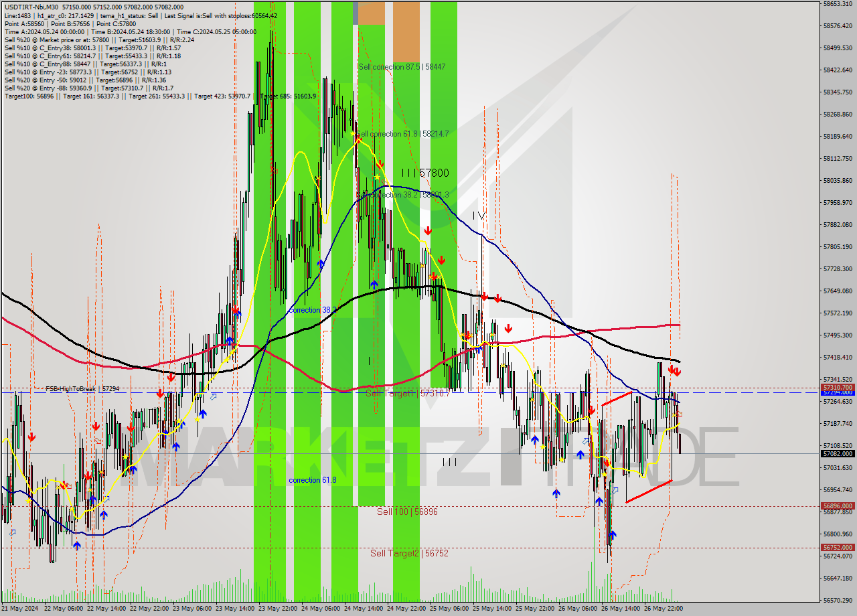Viewport: 857px width, 616px height.
Task: Click the 'Sell Target2 | 56752' label
Action: coord(409,553)
